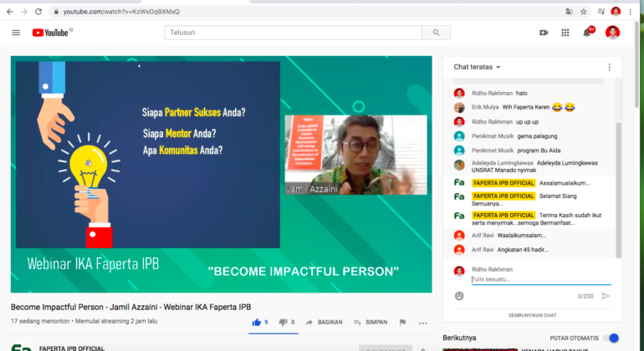Click the 'program Bu Aida' chat message

pos(539,150)
